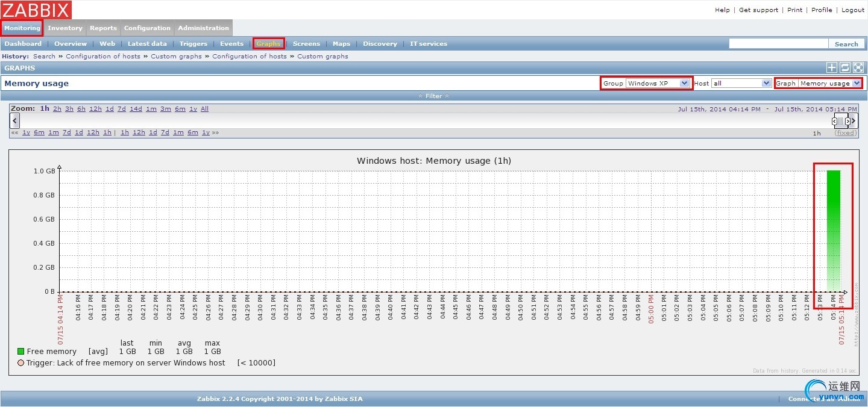Screen dimensions: 868x407
Task: Click the end date Jul 15th 05:14 PM
Action: point(816,109)
